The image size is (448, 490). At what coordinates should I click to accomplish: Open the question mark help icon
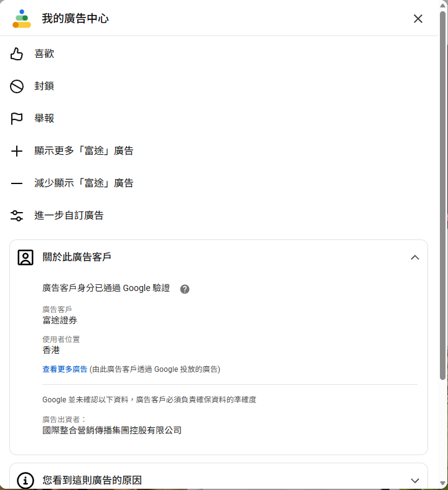coord(185,289)
